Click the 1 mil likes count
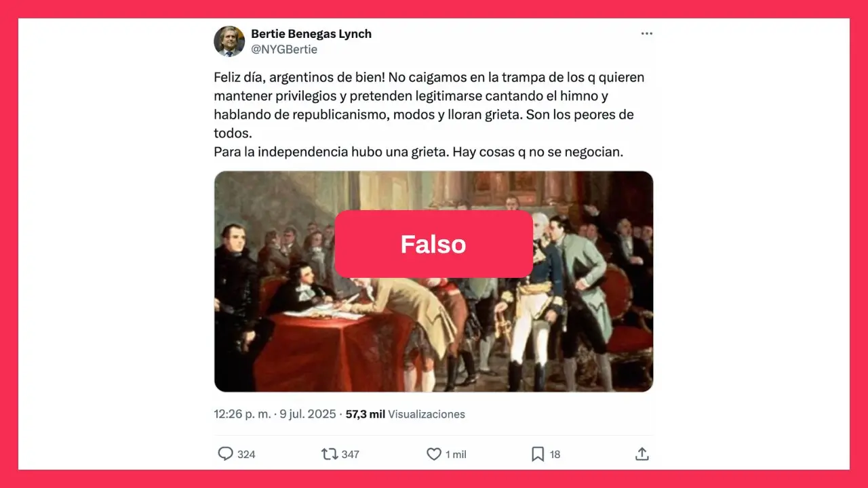The width and height of the screenshot is (868, 488). tap(456, 454)
